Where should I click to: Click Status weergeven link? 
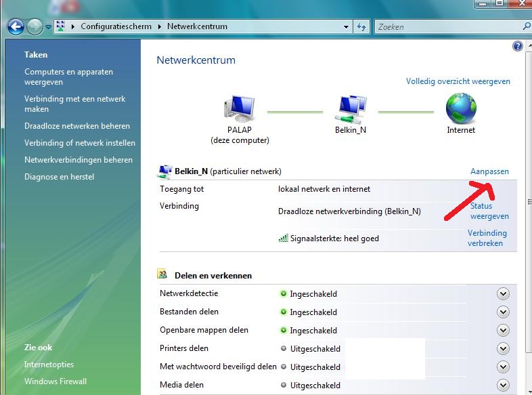coord(489,211)
